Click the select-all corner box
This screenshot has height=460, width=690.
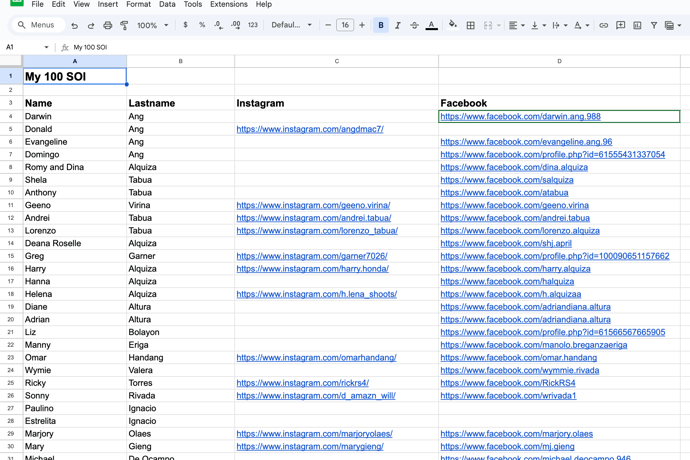pyautogui.click(x=11, y=61)
